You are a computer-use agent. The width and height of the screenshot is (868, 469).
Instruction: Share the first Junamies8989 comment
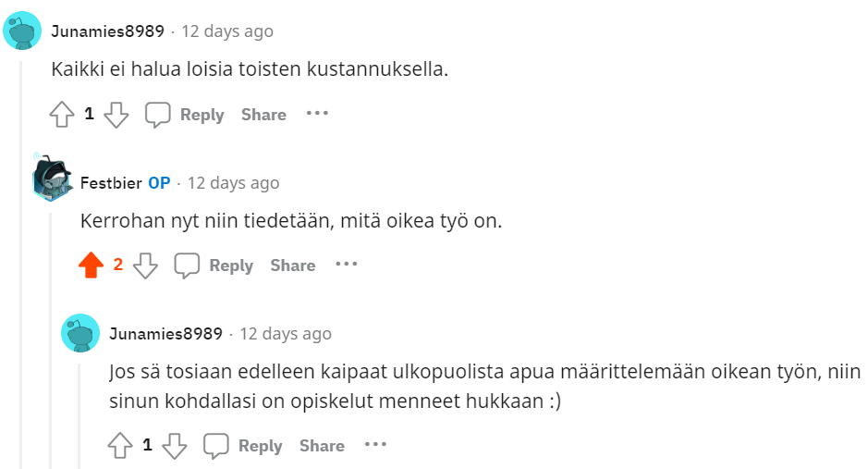263,115
